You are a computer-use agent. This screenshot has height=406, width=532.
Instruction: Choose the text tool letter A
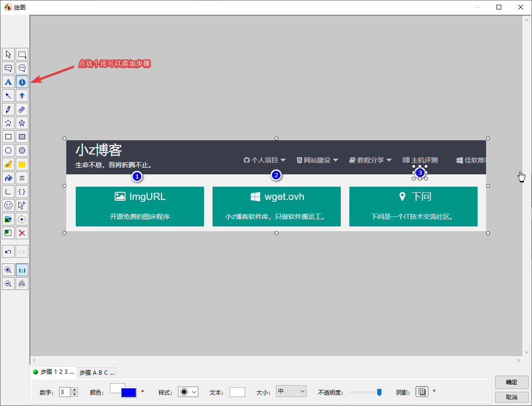8,82
